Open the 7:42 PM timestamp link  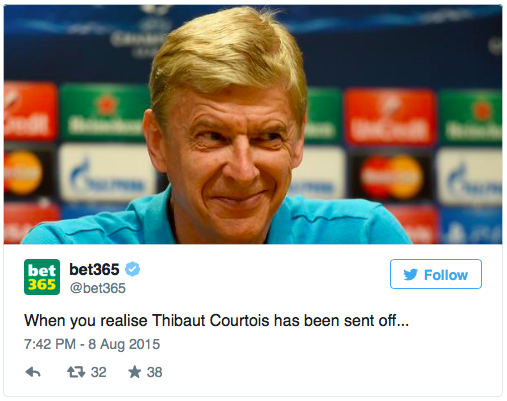pos(50,344)
